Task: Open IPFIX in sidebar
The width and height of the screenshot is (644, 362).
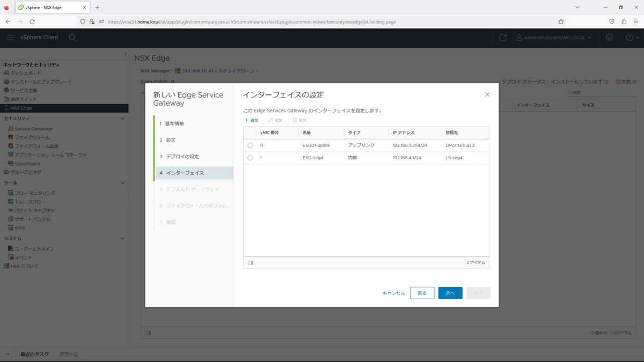Action: coord(20,228)
